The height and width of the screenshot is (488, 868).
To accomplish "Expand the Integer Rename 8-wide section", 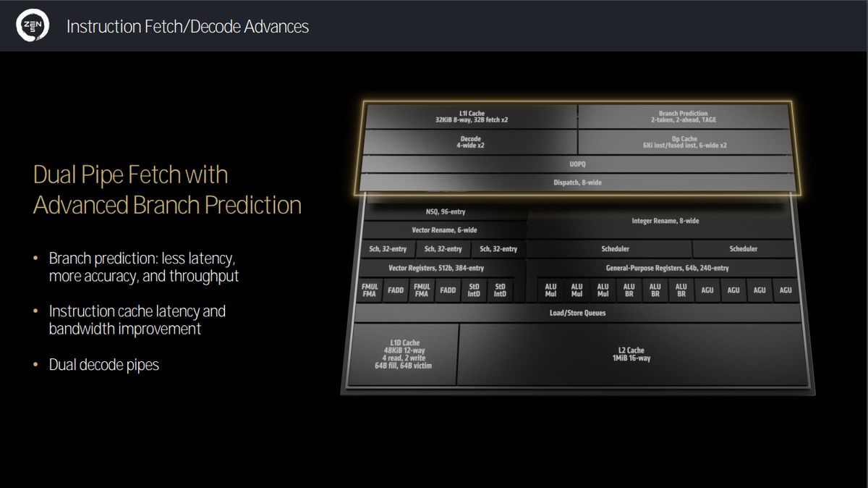I will pos(665,221).
